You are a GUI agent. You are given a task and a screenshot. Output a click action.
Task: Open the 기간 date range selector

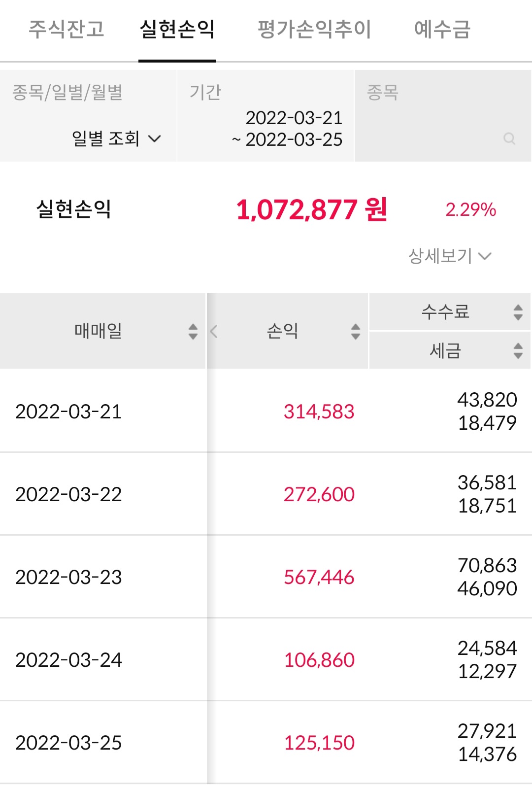(287, 129)
